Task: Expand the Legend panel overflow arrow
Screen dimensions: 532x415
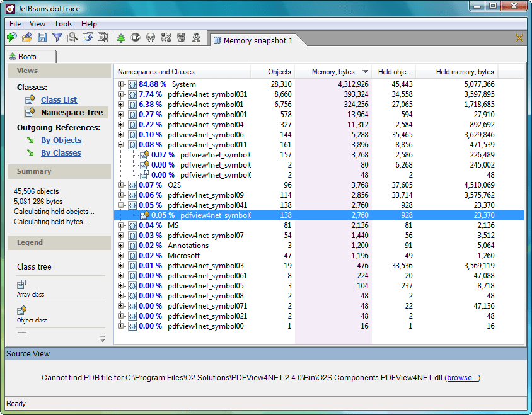Action: click(103, 339)
